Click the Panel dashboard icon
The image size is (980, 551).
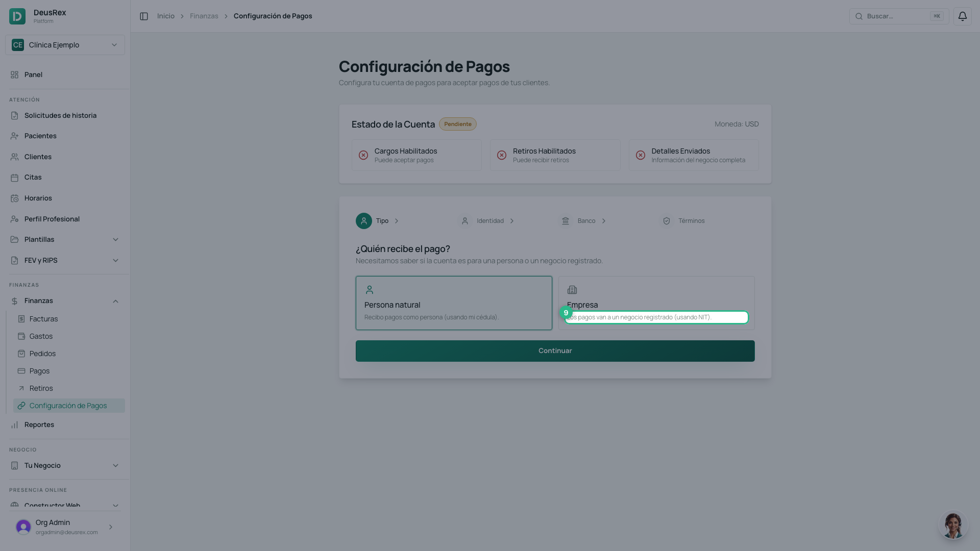14,75
